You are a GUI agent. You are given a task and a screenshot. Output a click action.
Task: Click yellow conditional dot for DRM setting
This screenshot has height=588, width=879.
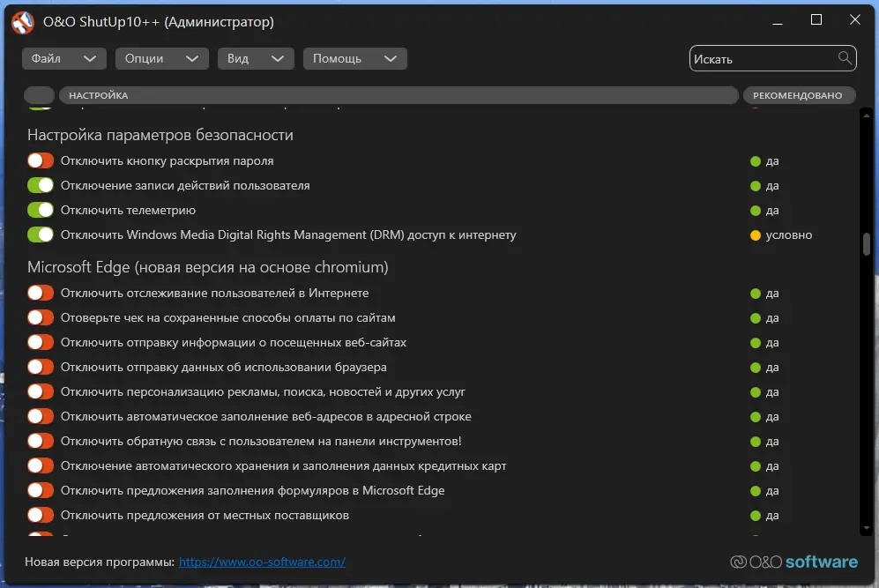pyautogui.click(x=755, y=235)
